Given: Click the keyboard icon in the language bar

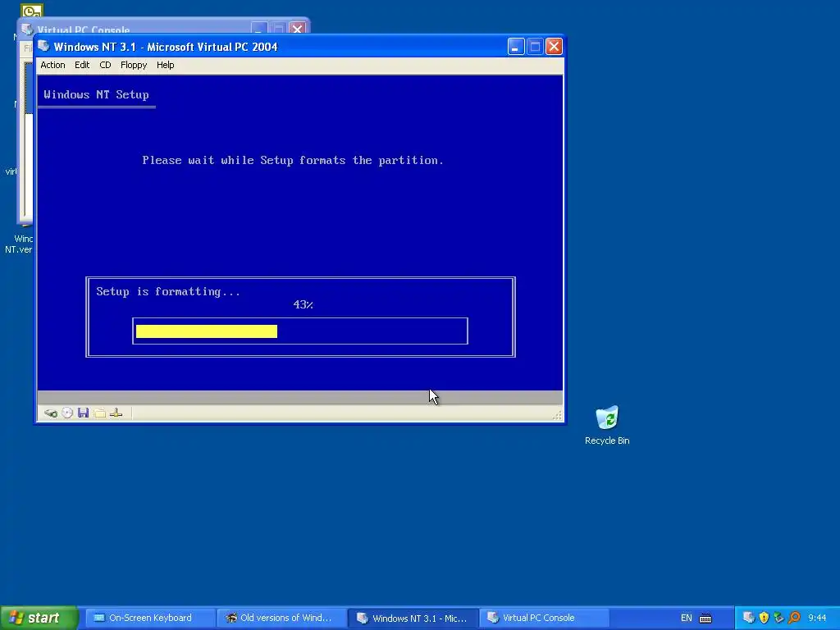Looking at the screenshot, I should [705, 619].
